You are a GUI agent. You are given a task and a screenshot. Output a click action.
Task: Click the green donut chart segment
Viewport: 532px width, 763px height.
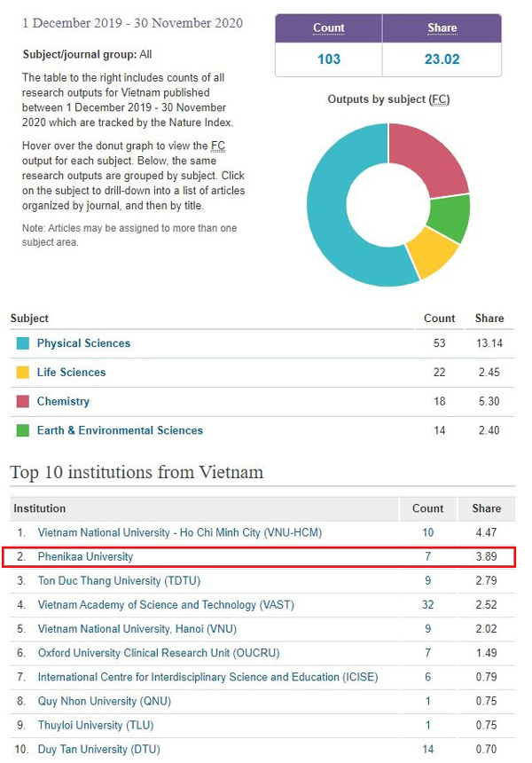click(x=452, y=218)
